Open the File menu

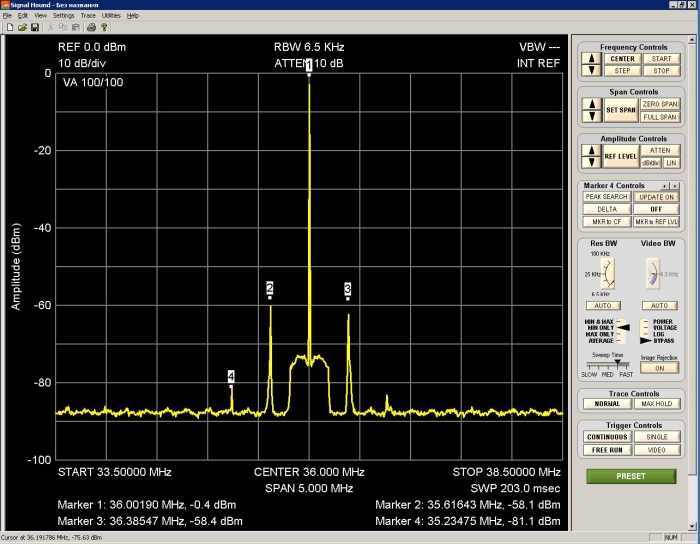(x=7, y=16)
